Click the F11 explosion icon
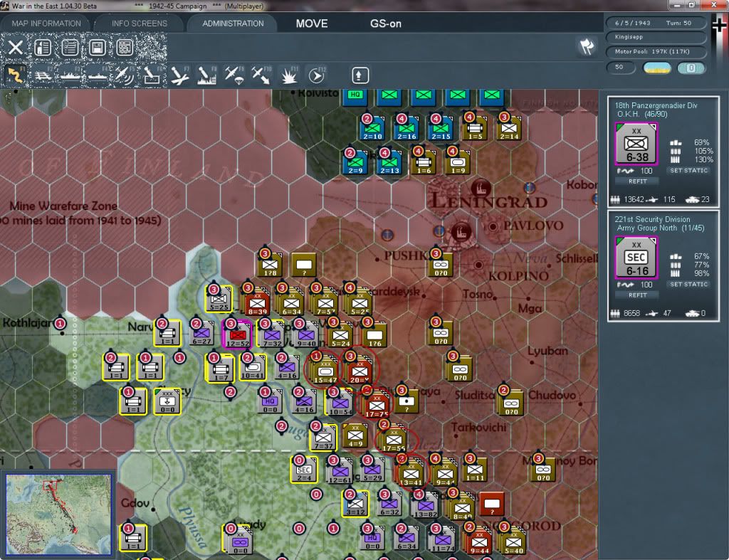Viewport: 729px width, 560px height. (x=289, y=75)
